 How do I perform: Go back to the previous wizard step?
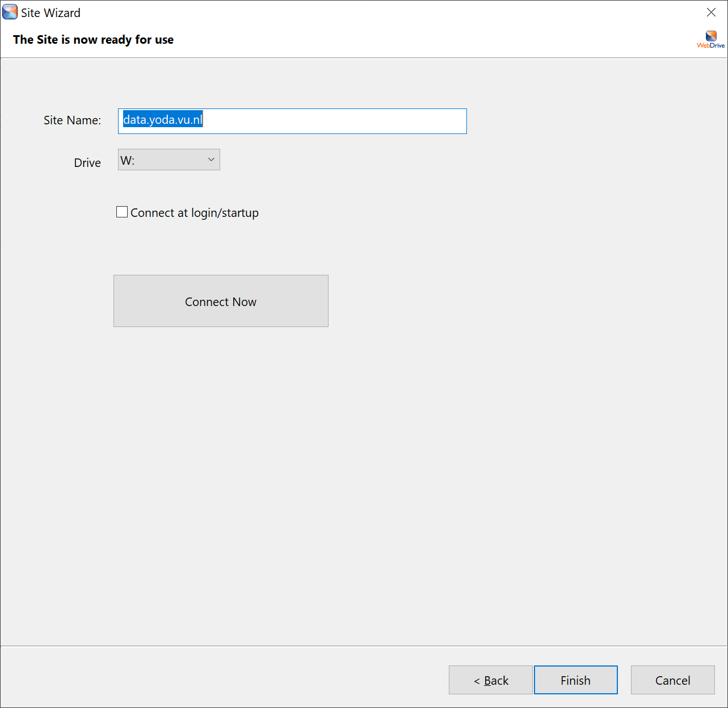[x=490, y=680]
